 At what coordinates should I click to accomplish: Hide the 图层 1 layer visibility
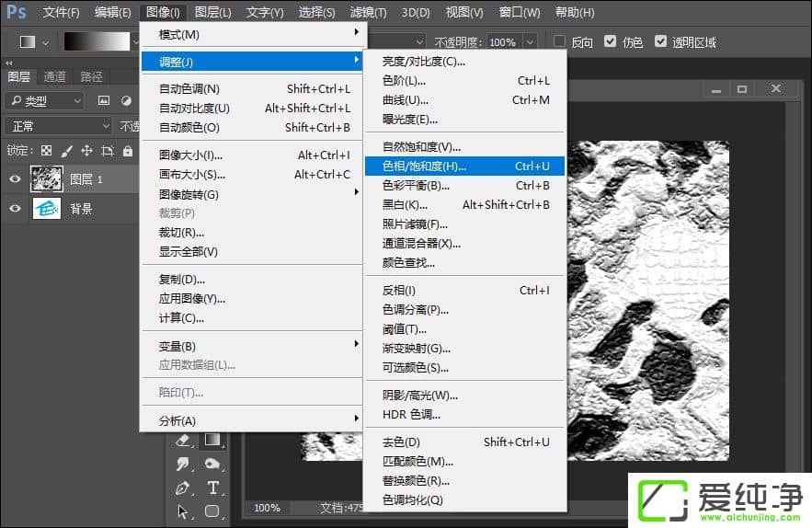15,179
